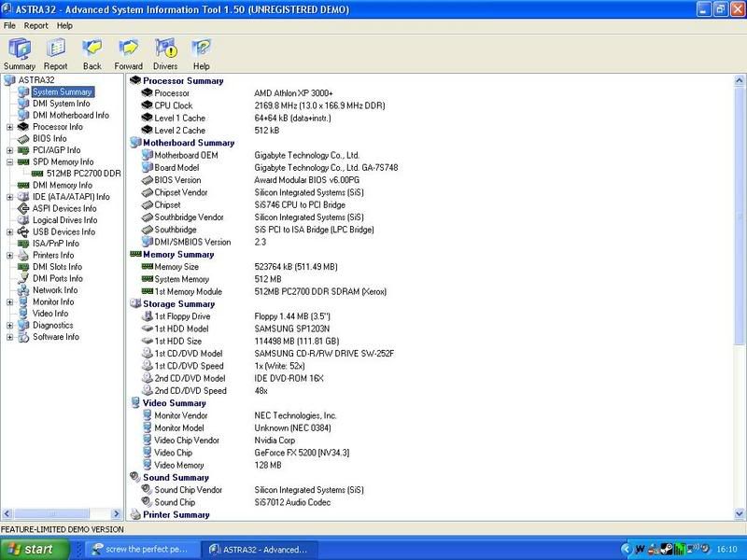Click the 1st CD/DVD Model icon
Screen dimensions: 747x560
click(x=148, y=354)
